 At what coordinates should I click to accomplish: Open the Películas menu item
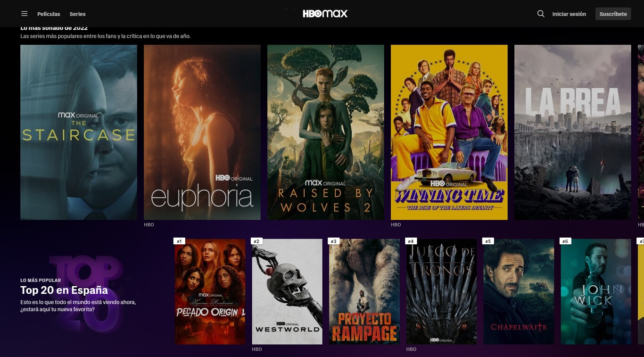[49, 14]
